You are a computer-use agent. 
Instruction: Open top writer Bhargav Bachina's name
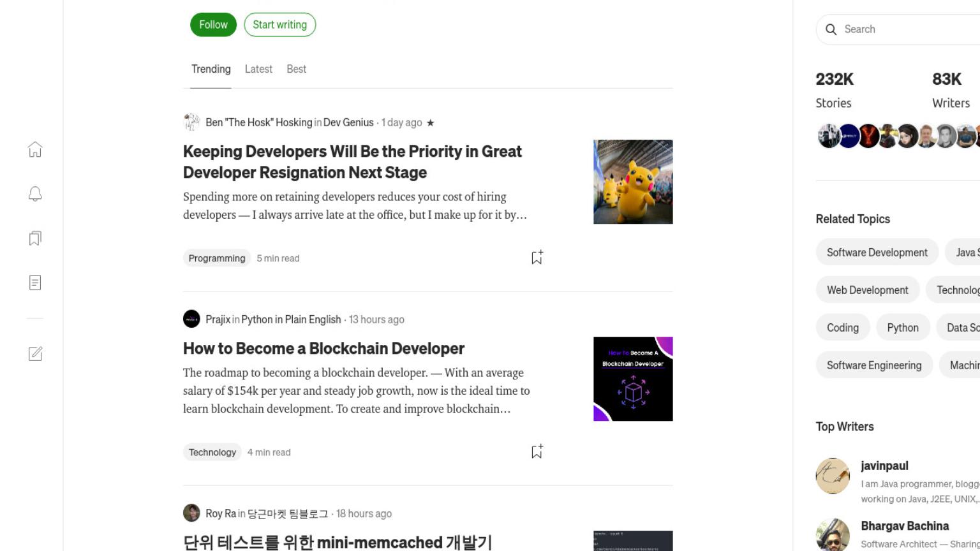pos(905,526)
